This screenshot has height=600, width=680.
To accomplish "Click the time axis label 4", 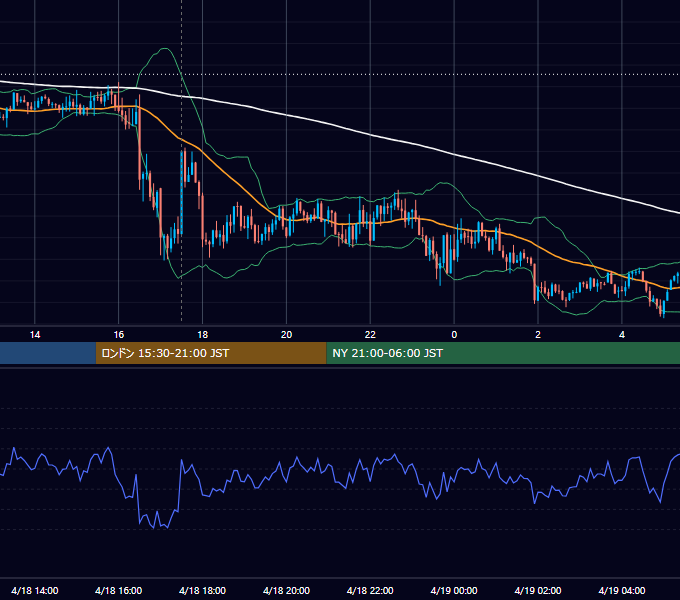I will pyautogui.click(x=622, y=335).
